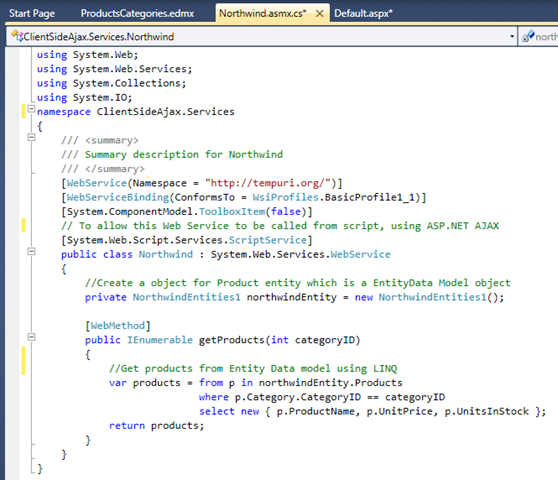558x480 pixels.
Task: Switch to the Start Page tab
Action: coord(32,14)
